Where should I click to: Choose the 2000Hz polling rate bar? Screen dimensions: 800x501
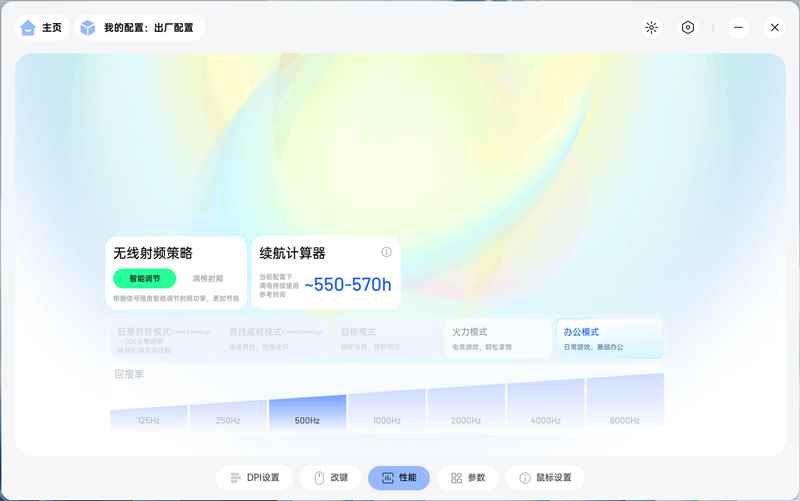tap(466, 407)
